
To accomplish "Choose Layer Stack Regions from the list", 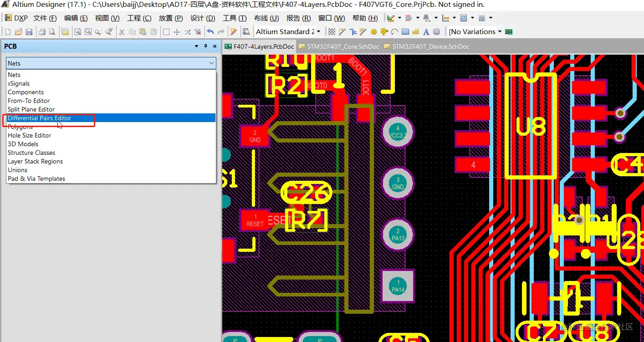I will coord(111,161).
